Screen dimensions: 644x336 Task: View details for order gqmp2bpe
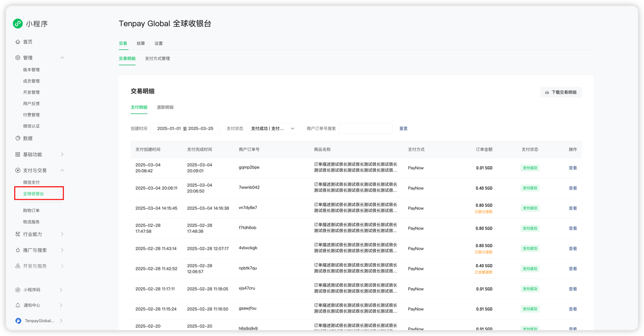(572, 168)
